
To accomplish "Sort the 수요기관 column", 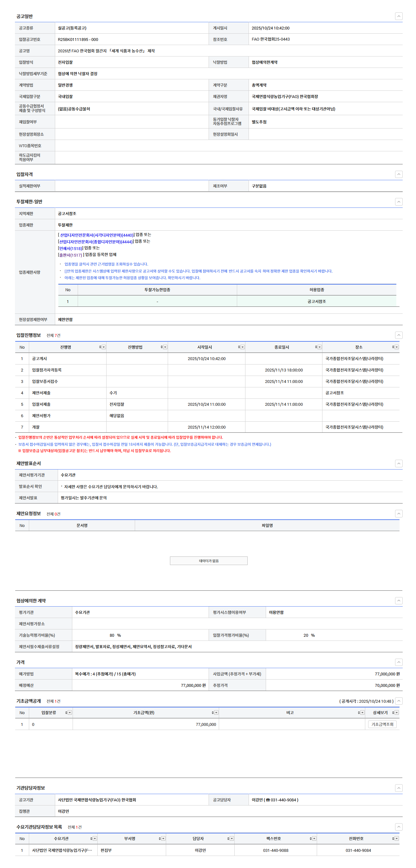I will [91, 839].
